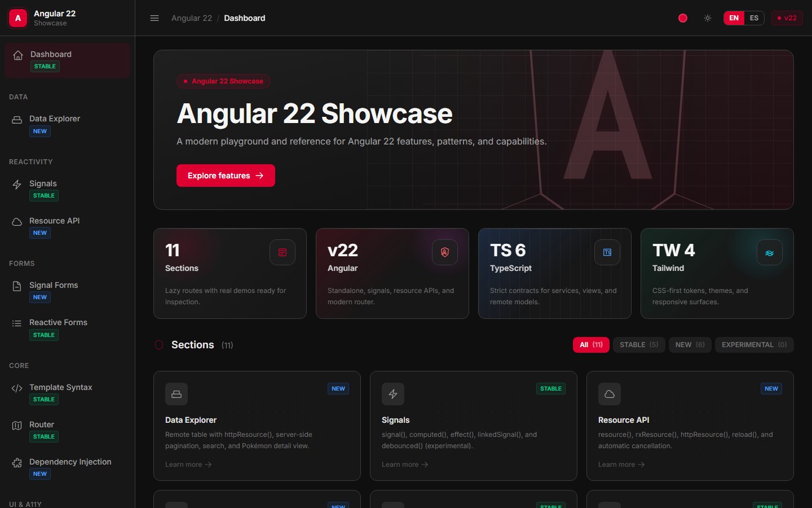The height and width of the screenshot is (508, 812).
Task: Click Learn more on Signals card
Action: click(405, 465)
